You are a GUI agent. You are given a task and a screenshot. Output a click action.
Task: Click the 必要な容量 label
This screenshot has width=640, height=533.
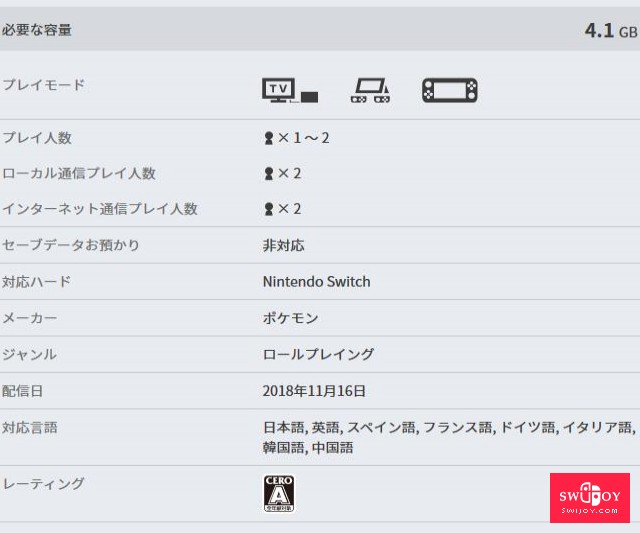coord(37,30)
